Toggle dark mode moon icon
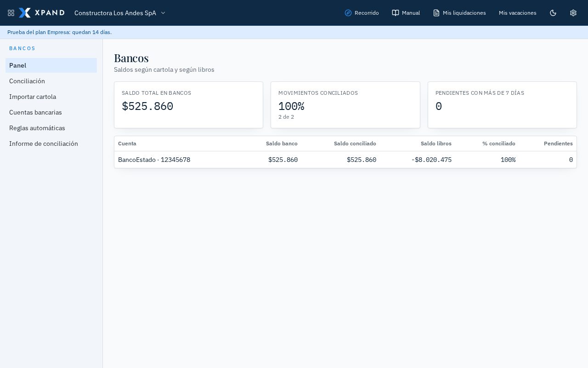The width and height of the screenshot is (588, 368). tap(553, 13)
